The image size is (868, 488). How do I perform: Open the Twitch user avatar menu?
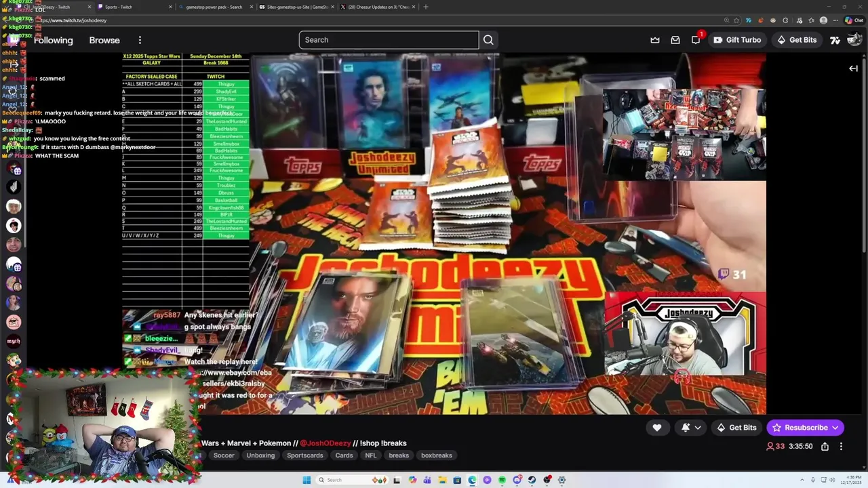tap(854, 40)
